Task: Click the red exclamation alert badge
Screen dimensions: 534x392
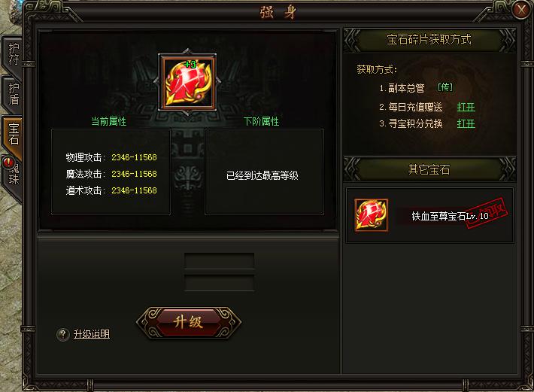Action: point(8,162)
